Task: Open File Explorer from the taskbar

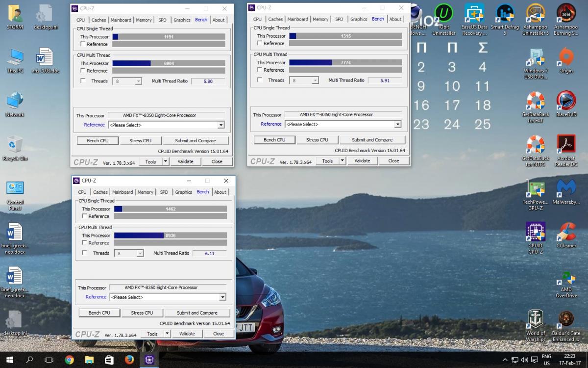Action: pos(89,360)
